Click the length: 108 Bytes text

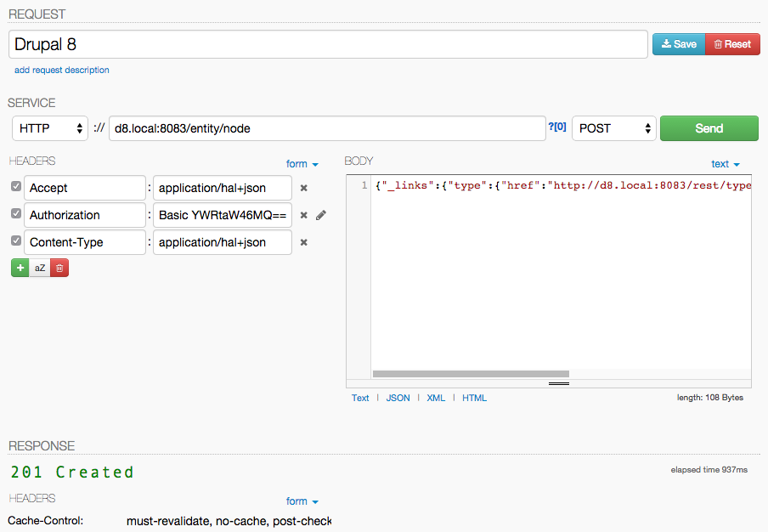click(x=710, y=397)
